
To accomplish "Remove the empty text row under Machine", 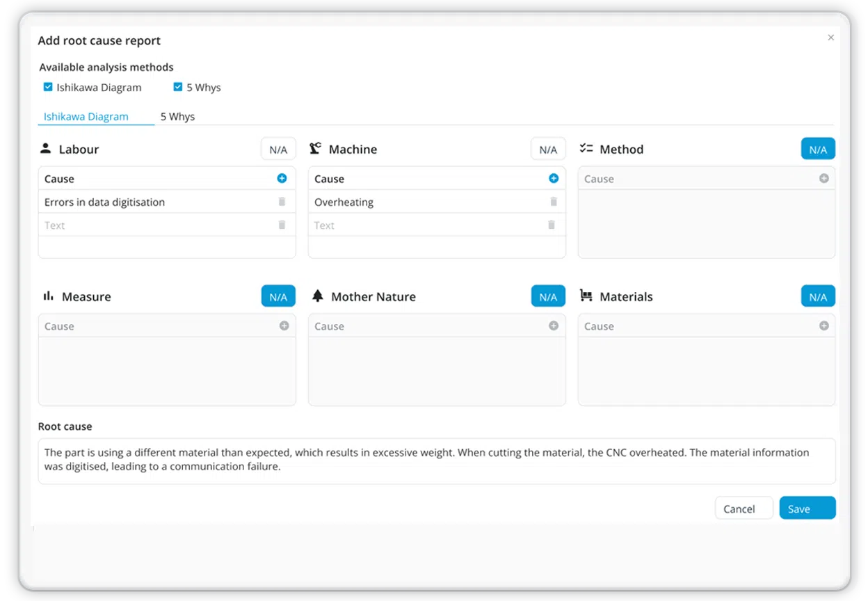I will [x=552, y=225].
